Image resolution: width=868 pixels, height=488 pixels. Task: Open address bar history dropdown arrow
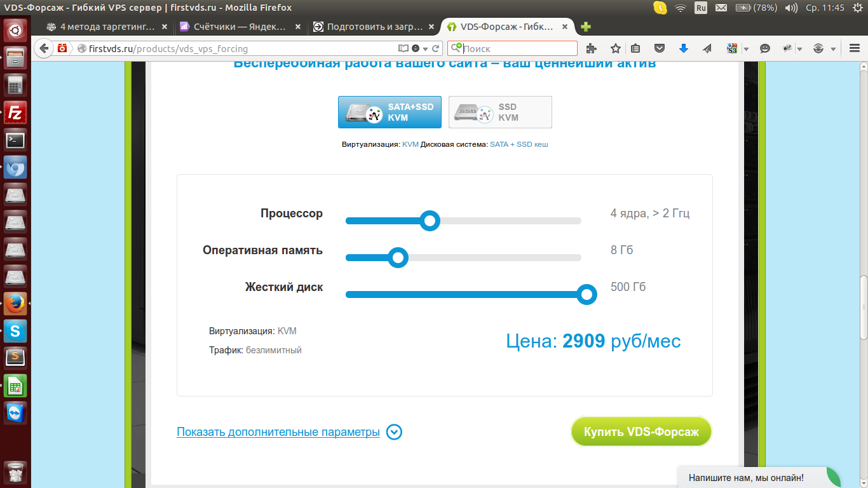425,48
